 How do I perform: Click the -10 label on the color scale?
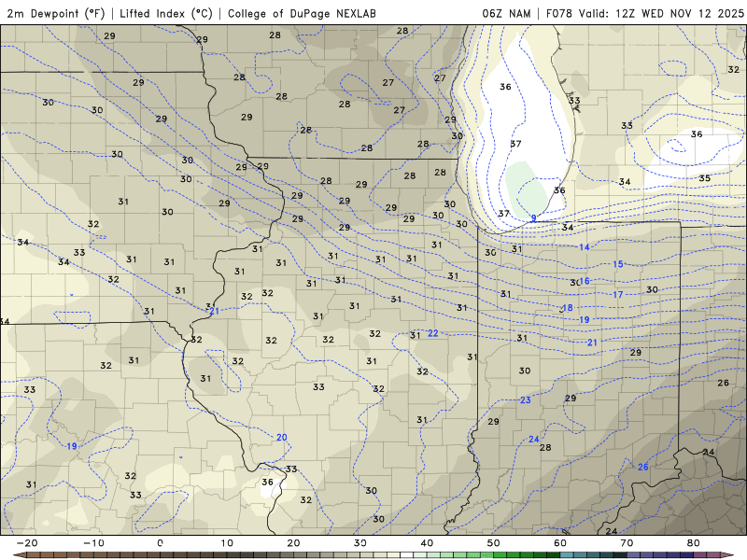tap(93, 543)
